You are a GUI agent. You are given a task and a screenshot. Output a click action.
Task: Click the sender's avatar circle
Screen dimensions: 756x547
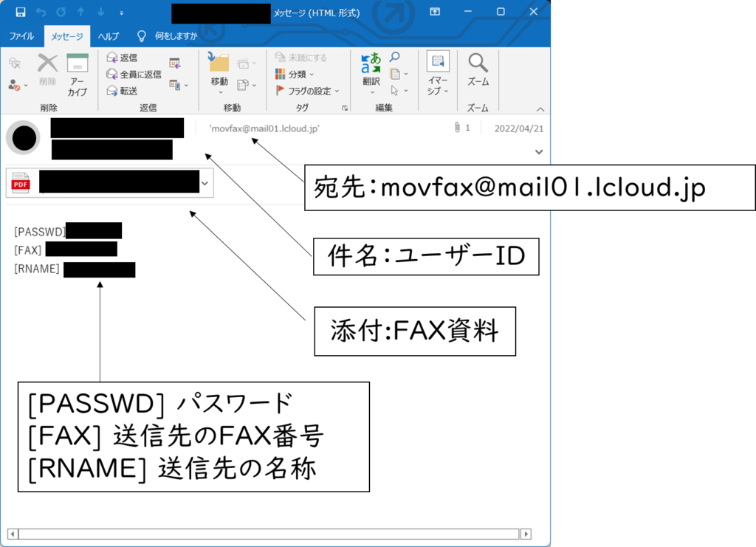(24, 138)
